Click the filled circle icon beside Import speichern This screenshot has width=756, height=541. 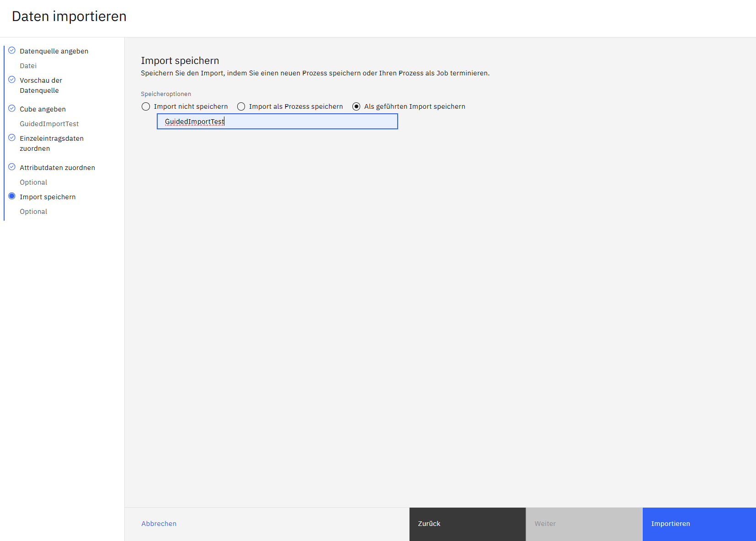point(12,196)
